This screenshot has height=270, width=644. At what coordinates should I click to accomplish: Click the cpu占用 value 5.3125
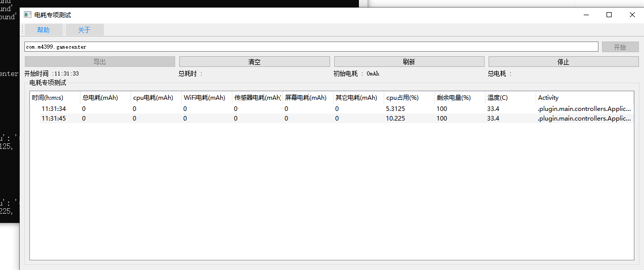point(395,109)
